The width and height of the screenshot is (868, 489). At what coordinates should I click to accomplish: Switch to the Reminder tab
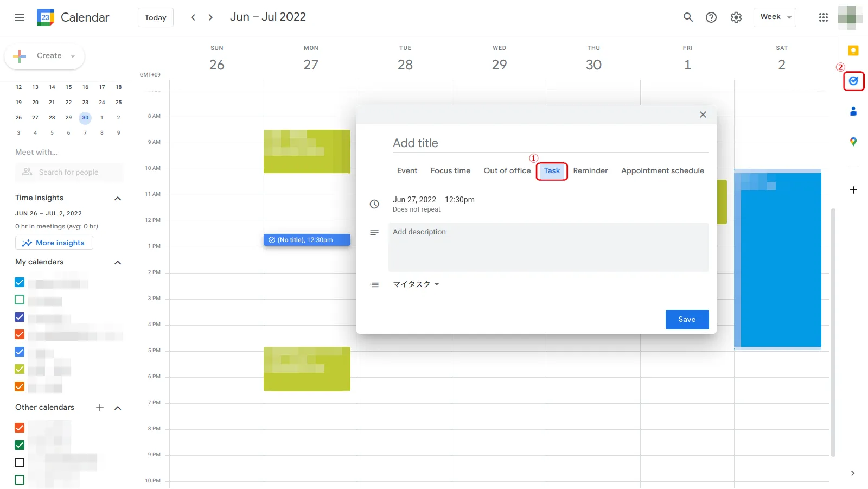click(590, 170)
